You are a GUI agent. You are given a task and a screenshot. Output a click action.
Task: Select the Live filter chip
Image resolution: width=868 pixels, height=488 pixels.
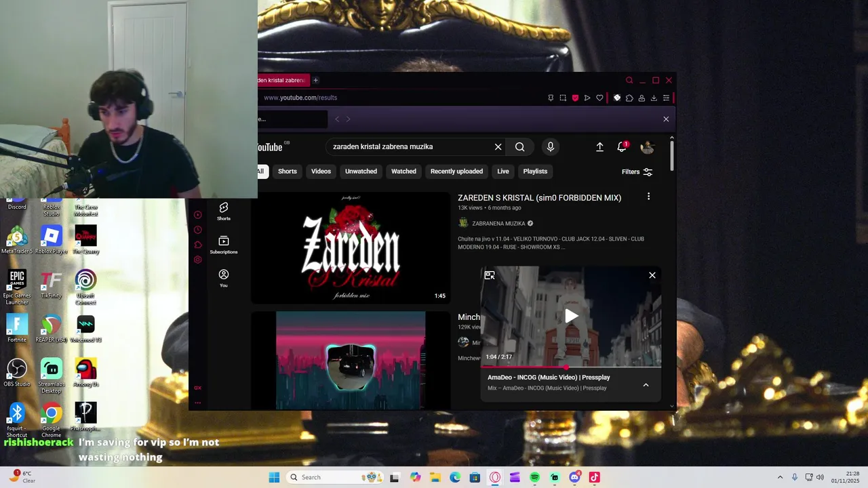click(503, 171)
